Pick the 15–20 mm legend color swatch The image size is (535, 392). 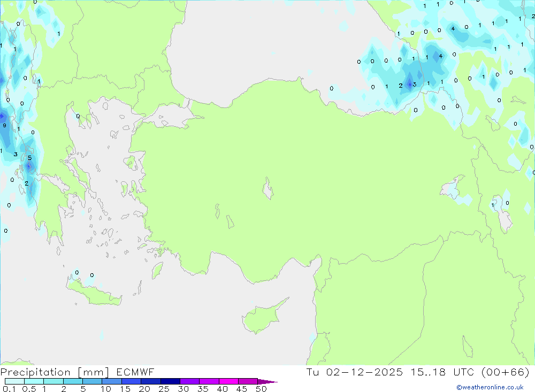[x=132, y=381]
